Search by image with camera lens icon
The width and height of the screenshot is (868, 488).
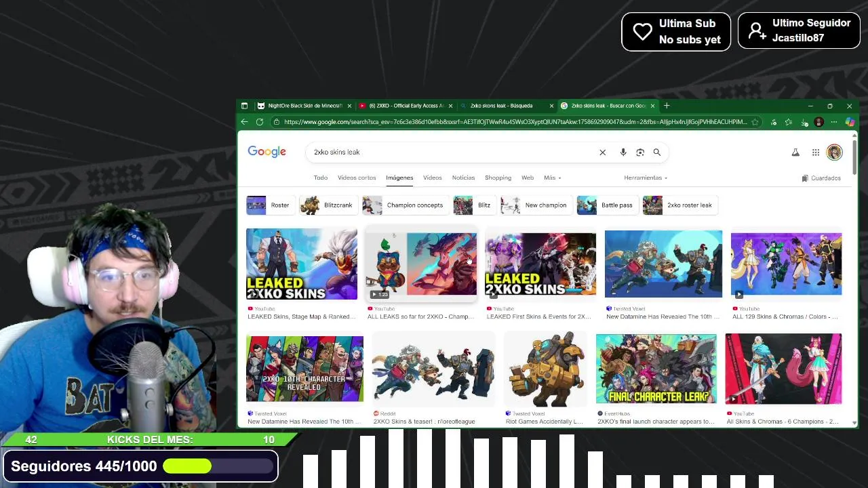click(640, 152)
